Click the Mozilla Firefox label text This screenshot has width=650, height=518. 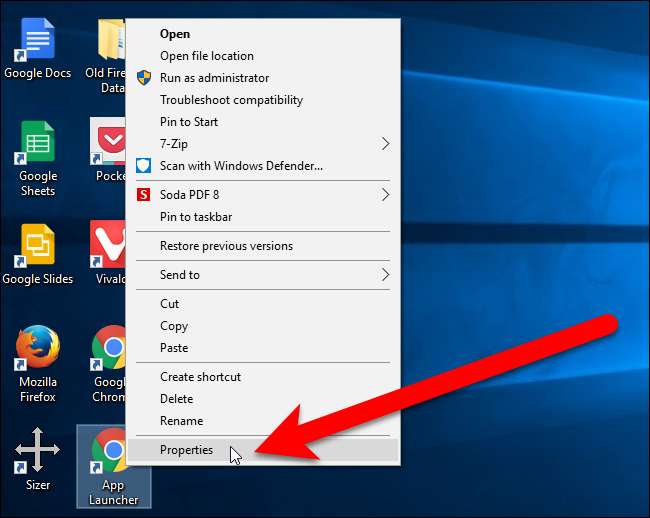pos(38,389)
